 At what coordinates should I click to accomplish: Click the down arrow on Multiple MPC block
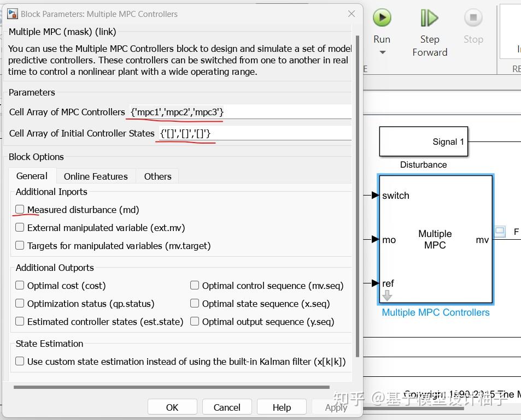coord(387,295)
